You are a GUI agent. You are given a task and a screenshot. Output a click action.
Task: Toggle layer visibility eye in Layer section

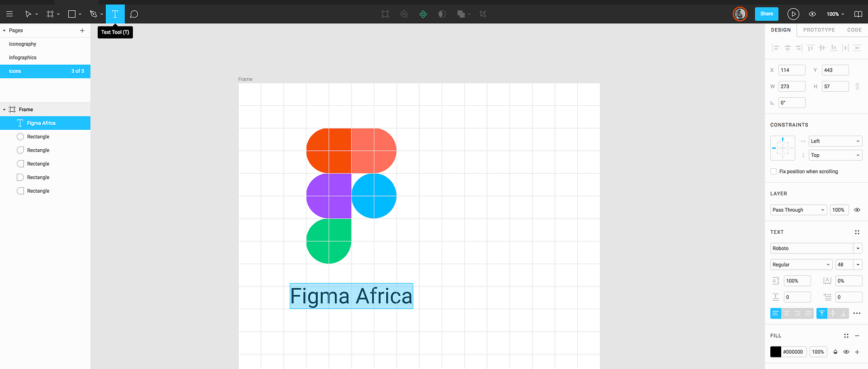857,210
